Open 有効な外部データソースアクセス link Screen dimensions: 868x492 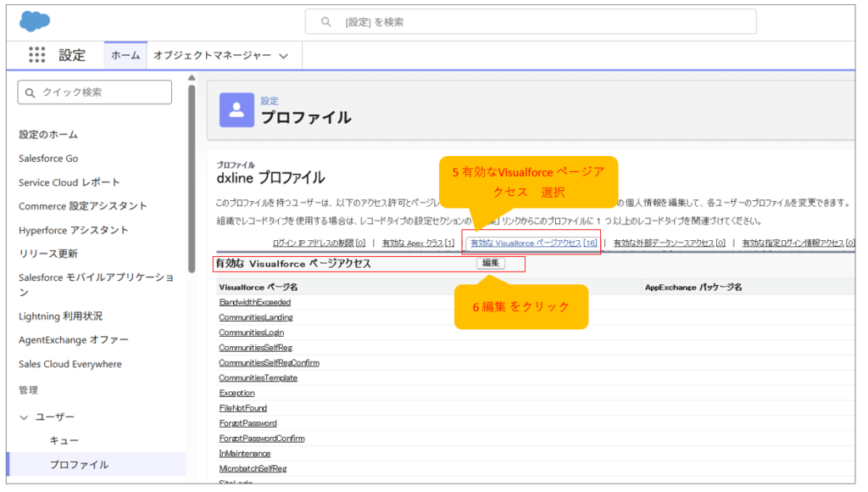669,243
